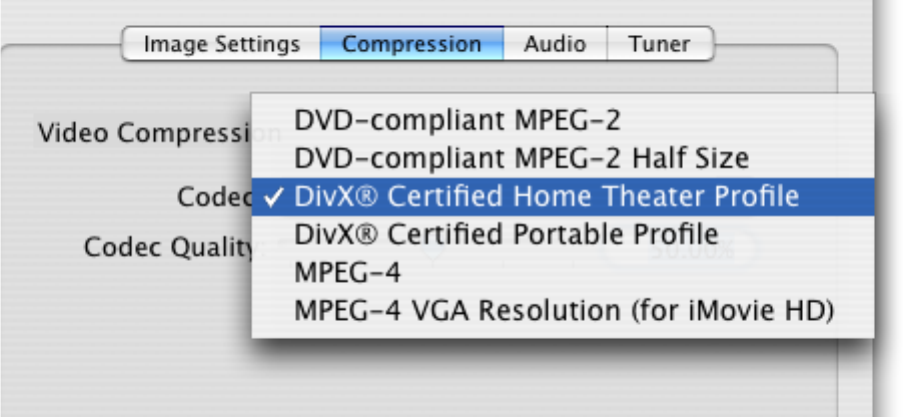Select DivX Certified Home Theater Profile
Viewport: 904px width, 417px height.
click(x=546, y=196)
